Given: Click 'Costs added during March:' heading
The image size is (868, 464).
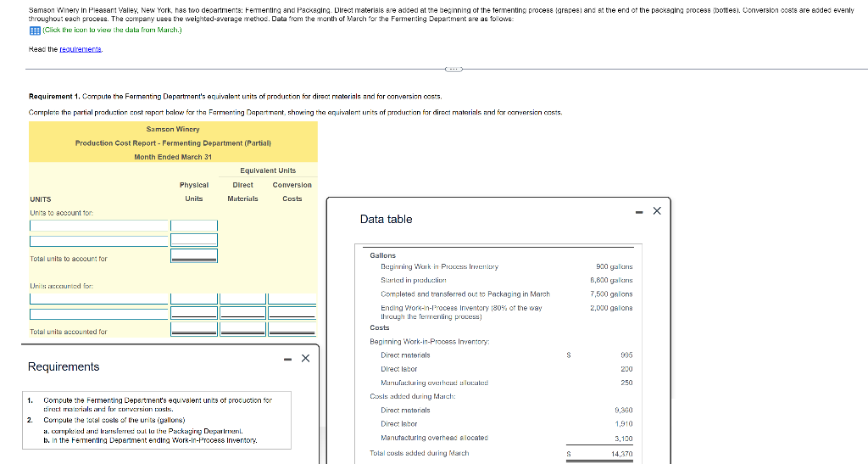Looking at the screenshot, I should (x=413, y=397).
